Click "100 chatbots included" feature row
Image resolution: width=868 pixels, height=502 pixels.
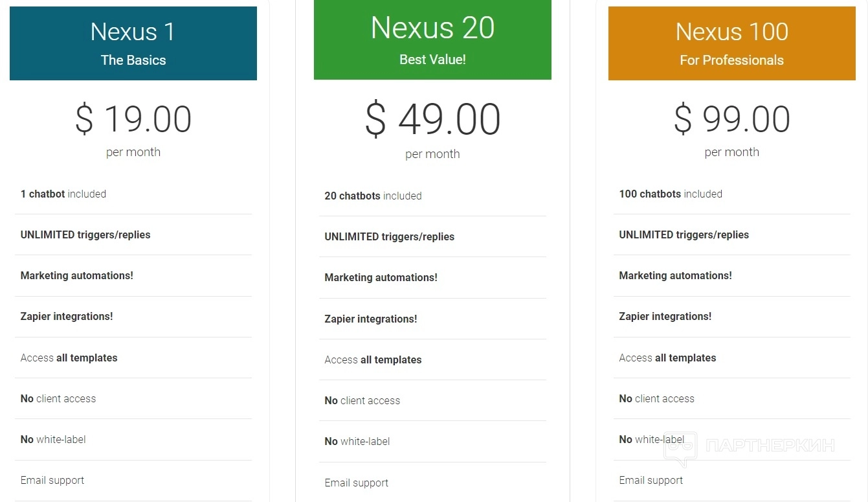(671, 194)
